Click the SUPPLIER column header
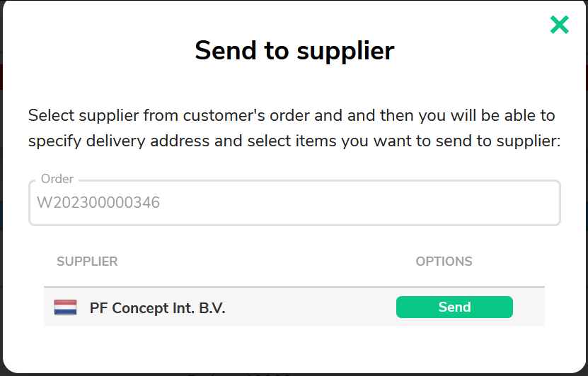 click(x=87, y=262)
